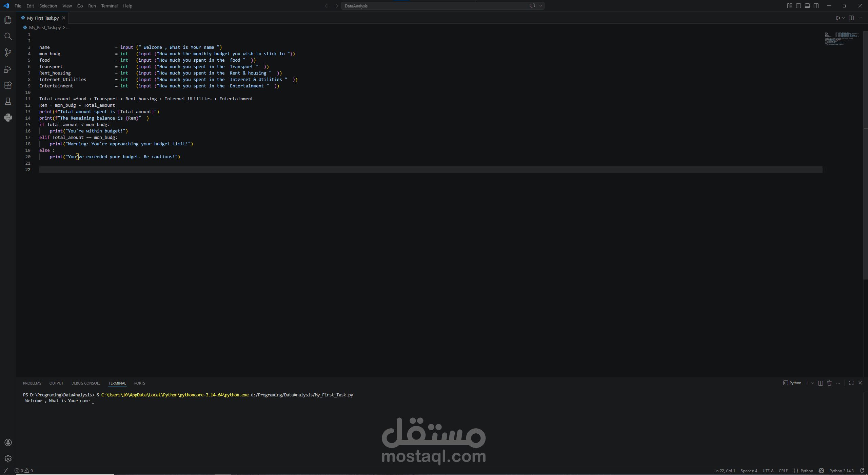Open the new terminal launch profile dropdown
This screenshot has width=868, height=475.
click(x=813, y=383)
